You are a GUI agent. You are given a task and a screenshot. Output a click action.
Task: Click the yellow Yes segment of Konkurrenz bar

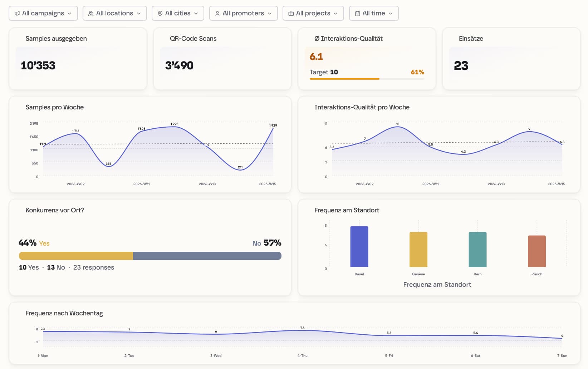76,256
